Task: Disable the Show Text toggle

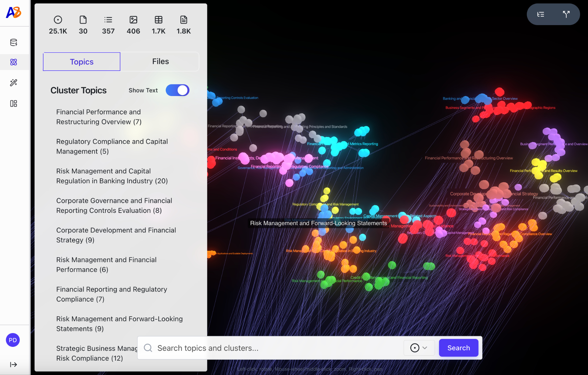Action: (x=177, y=90)
